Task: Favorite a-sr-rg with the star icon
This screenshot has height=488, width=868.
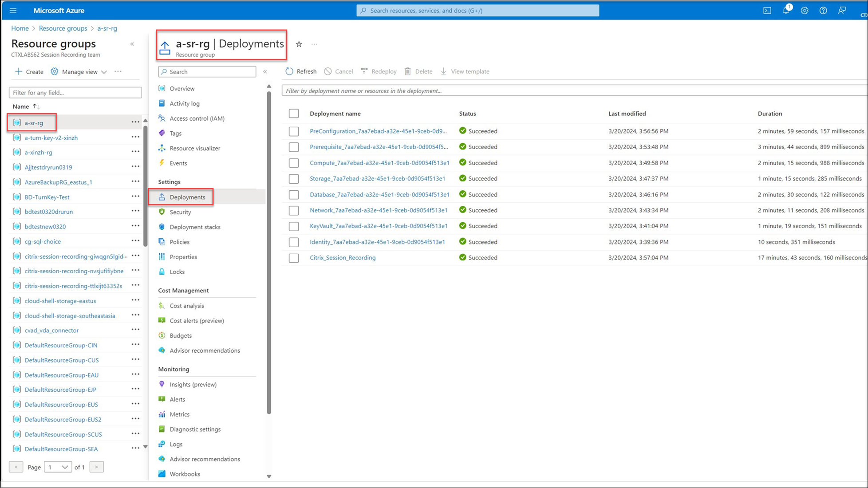Action: point(299,44)
